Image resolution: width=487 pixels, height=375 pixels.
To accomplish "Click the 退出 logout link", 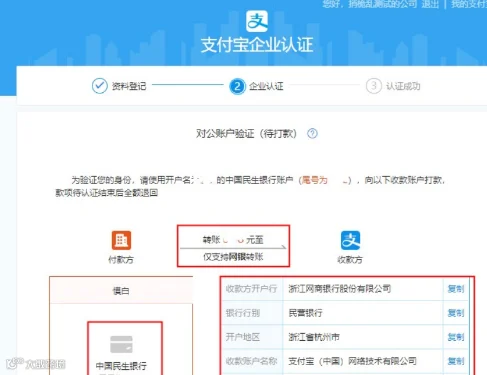I will click(430, 4).
